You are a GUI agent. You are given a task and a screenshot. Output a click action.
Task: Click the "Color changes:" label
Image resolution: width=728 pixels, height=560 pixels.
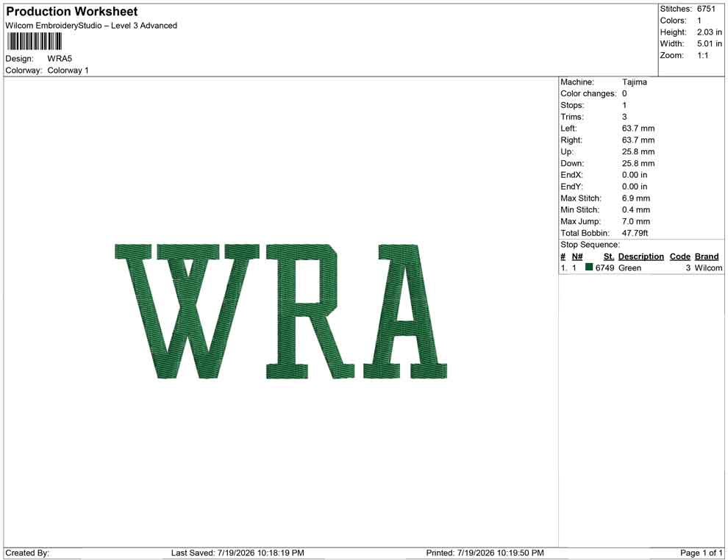point(588,94)
